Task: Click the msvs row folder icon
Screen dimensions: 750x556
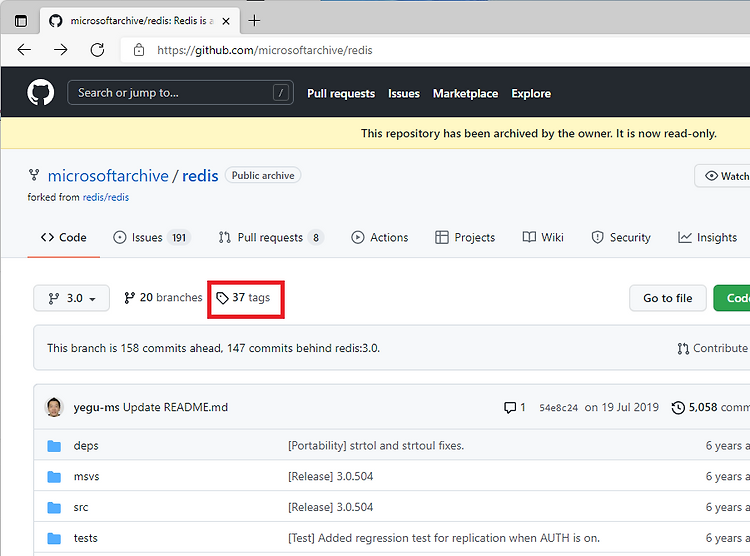Action: pos(54,477)
